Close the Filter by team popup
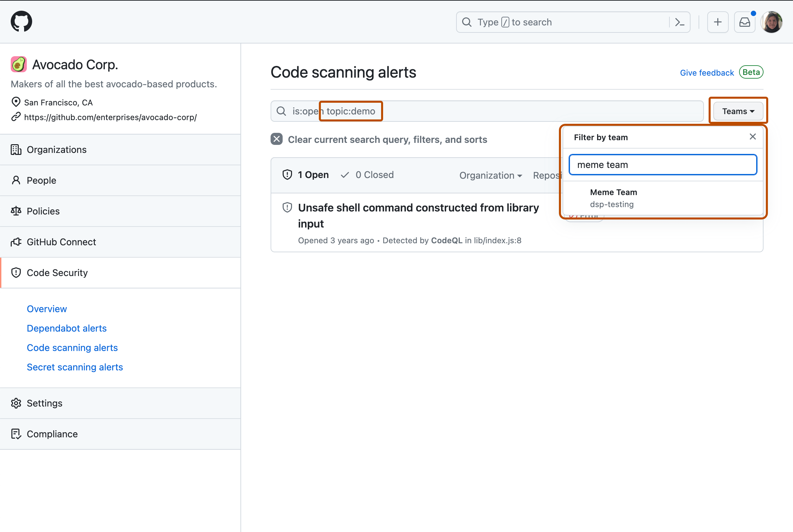This screenshot has width=793, height=532. [752, 137]
